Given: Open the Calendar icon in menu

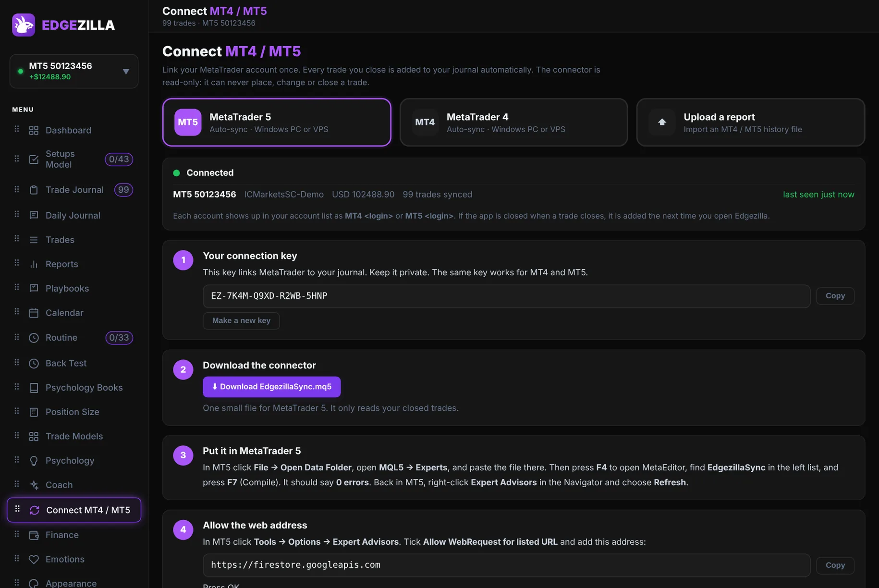Looking at the screenshot, I should tap(34, 313).
